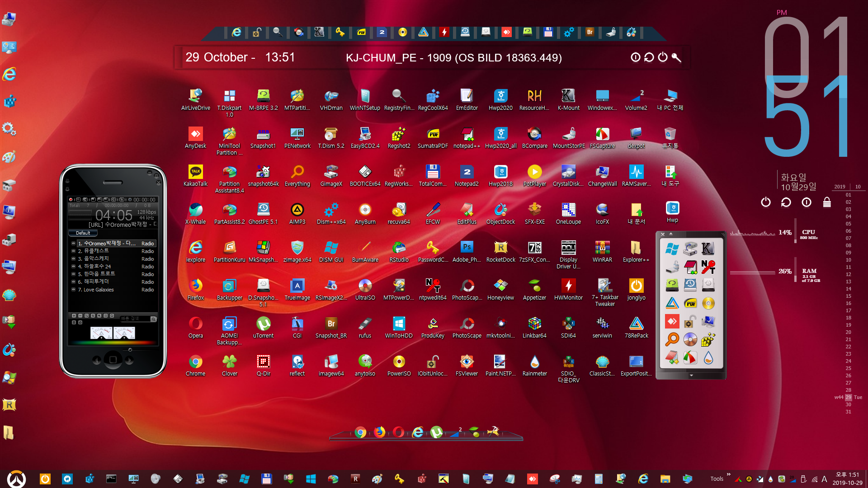Open Windows logo icon on taskbar
Viewport: 868px width, 488px height.
point(311,479)
